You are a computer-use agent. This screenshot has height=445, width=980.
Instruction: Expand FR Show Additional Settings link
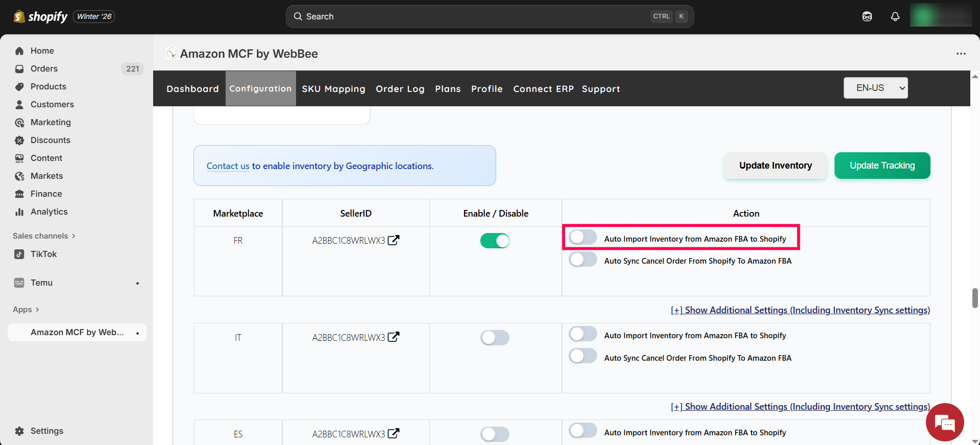click(800, 310)
